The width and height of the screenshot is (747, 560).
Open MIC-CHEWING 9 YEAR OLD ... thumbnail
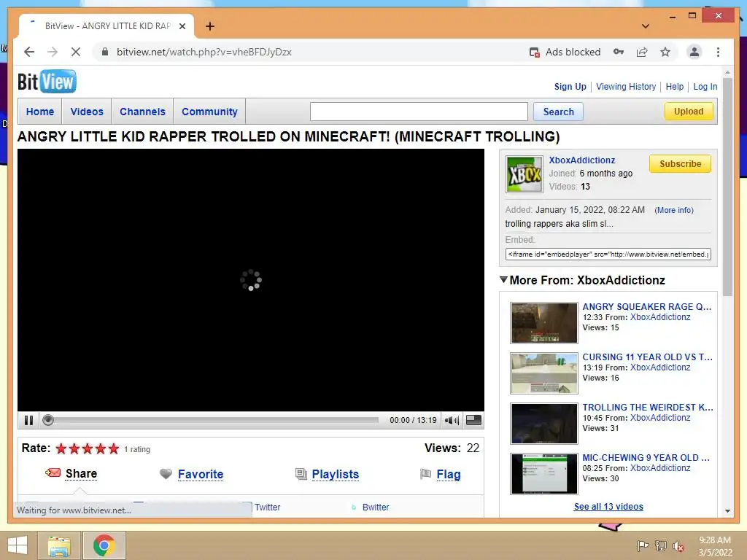(x=543, y=474)
